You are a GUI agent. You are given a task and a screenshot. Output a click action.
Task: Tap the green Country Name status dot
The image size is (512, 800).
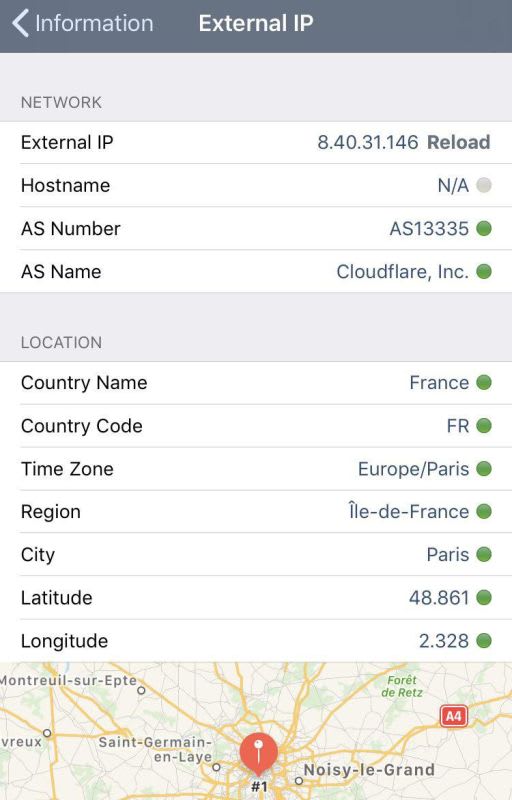tap(483, 382)
